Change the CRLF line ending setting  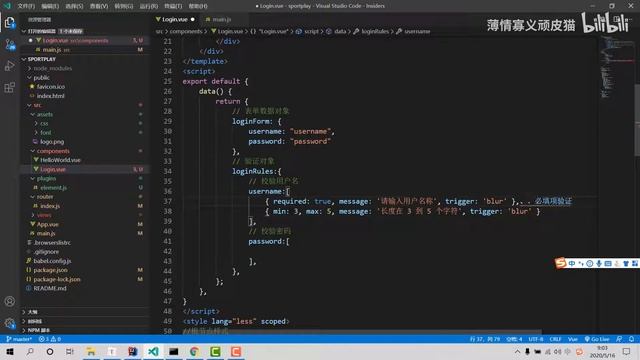(555, 339)
